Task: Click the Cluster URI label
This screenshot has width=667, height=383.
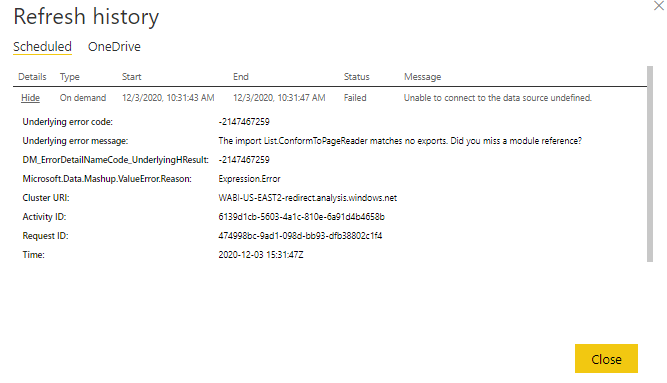Action: pos(46,198)
